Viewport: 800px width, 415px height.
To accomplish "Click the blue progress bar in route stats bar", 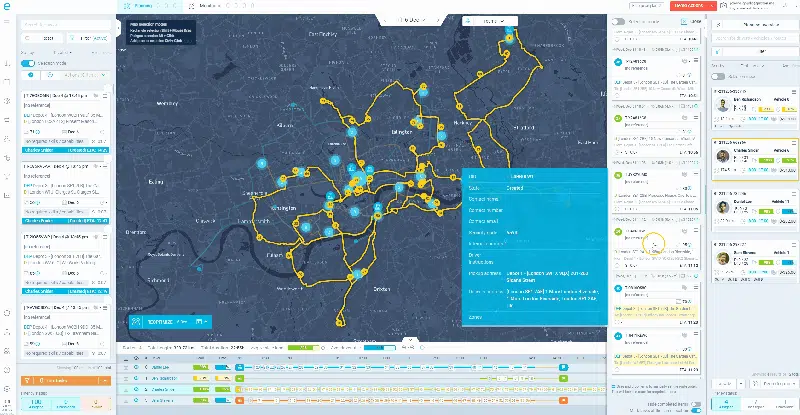I will (379, 348).
